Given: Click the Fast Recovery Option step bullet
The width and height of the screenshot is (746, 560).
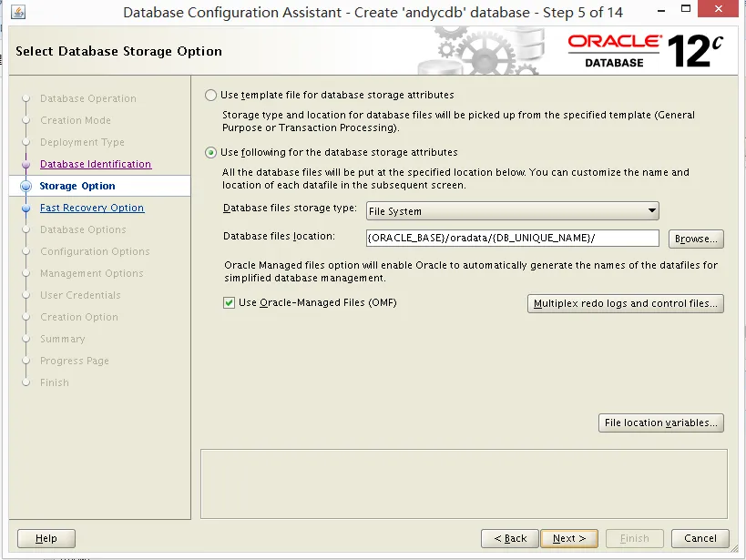Looking at the screenshot, I should 26,208.
